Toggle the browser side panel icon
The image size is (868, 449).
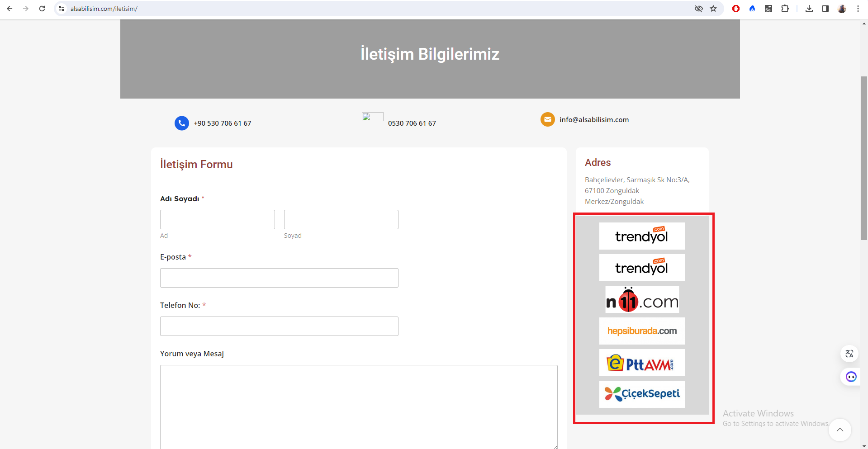pyautogui.click(x=825, y=9)
